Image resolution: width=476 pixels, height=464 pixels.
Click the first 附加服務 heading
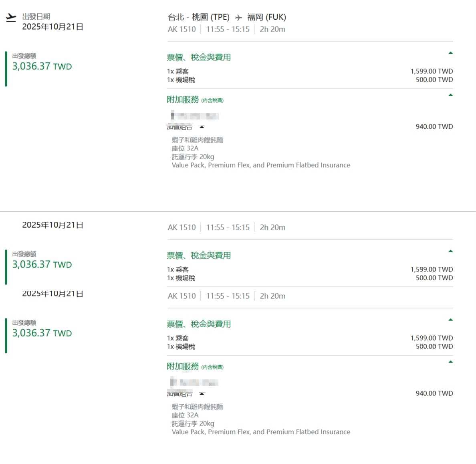(183, 99)
